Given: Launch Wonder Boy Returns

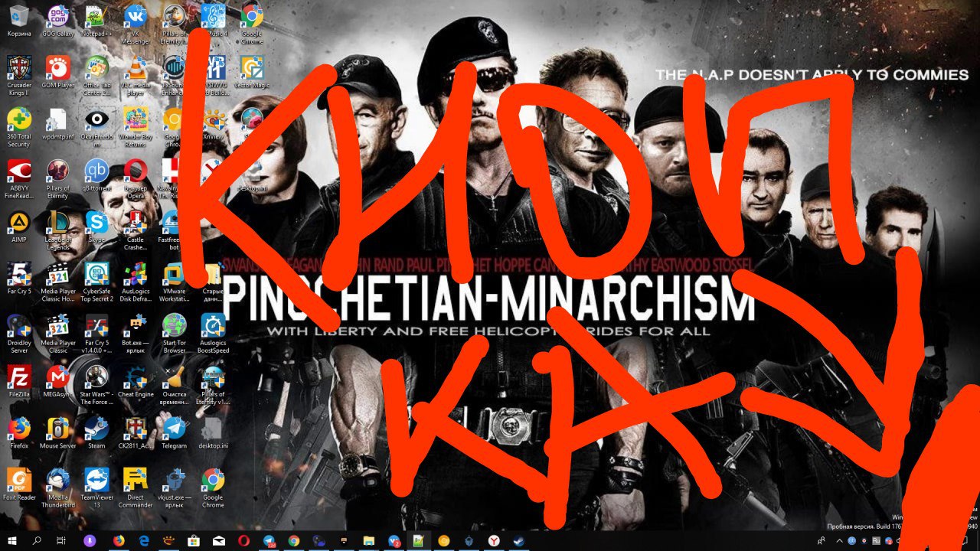Looking at the screenshot, I should [136, 127].
